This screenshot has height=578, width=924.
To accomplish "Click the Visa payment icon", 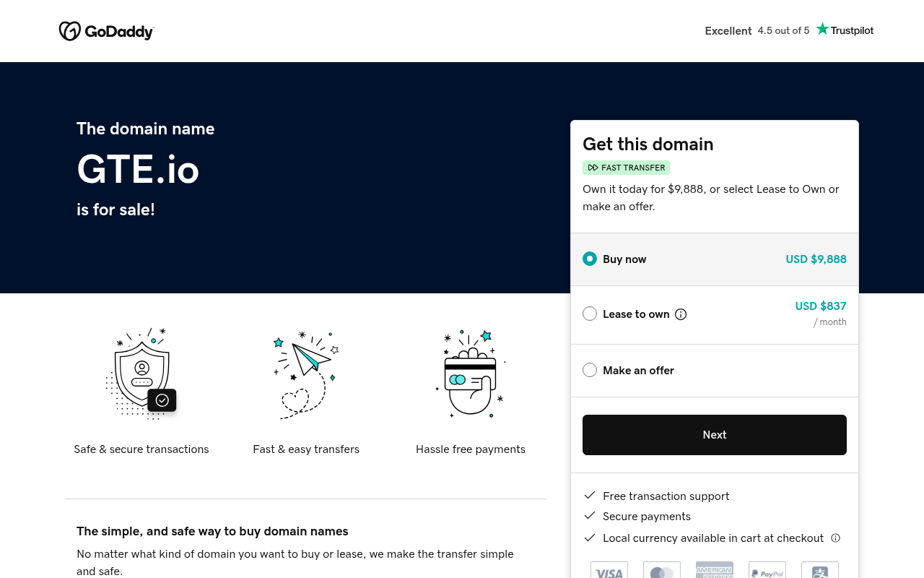I will coord(609,570).
